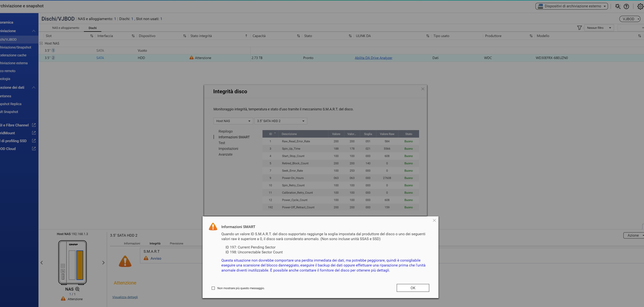Image resolution: width=644 pixels, height=307 pixels.
Task: Go to the next NAS enclosure arrow
Action: pyautogui.click(x=103, y=262)
